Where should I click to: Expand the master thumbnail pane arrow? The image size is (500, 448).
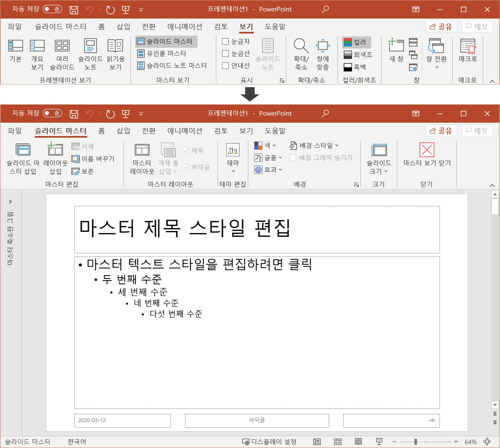11,202
